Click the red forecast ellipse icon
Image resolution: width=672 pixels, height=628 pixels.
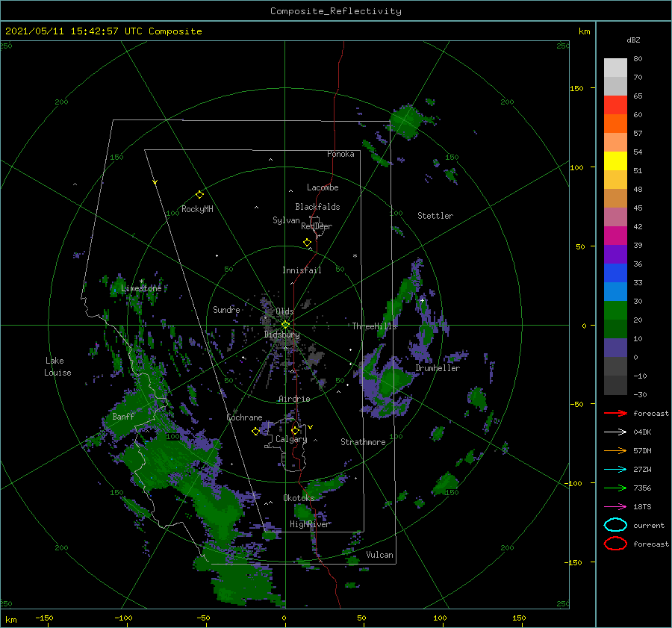tap(615, 544)
